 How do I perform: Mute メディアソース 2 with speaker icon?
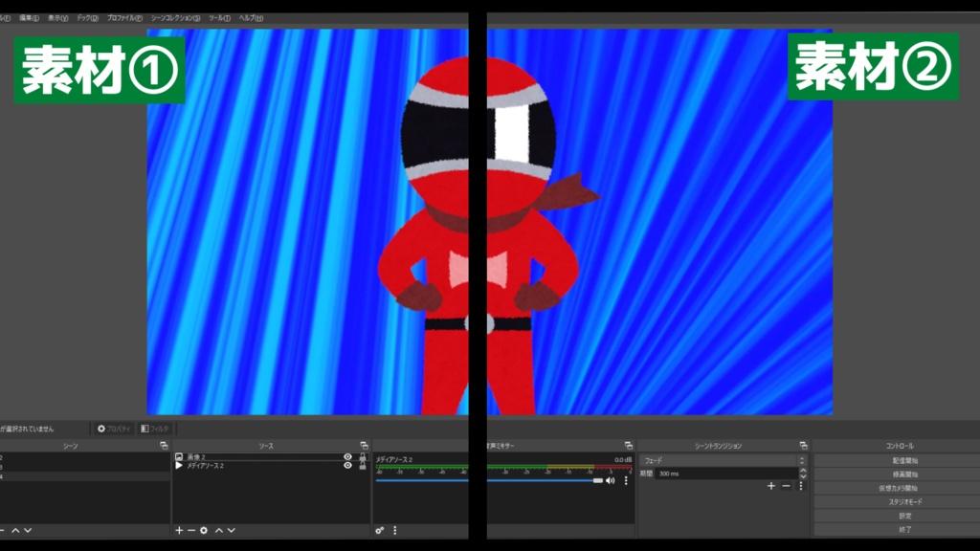(x=611, y=480)
